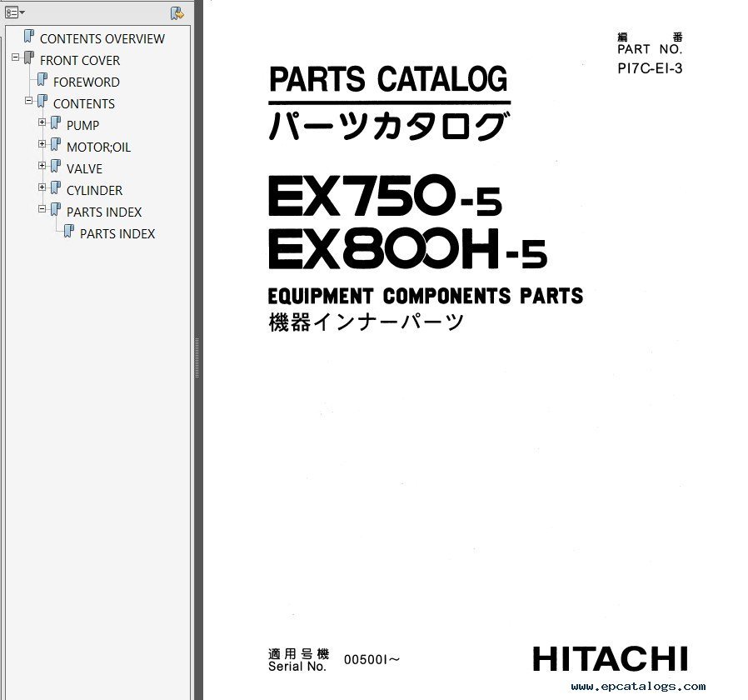Viewport: 748px width, 700px height.
Task: Open the VALVE bookmark
Action: (x=84, y=168)
